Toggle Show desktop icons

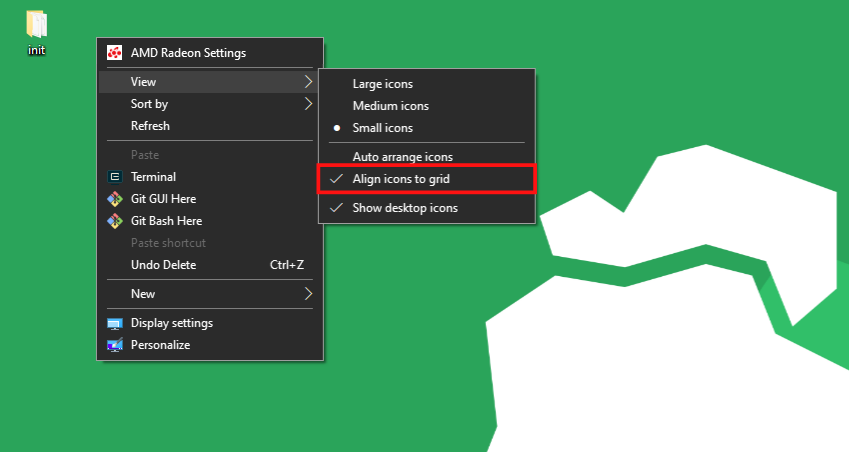pyautogui.click(x=427, y=208)
